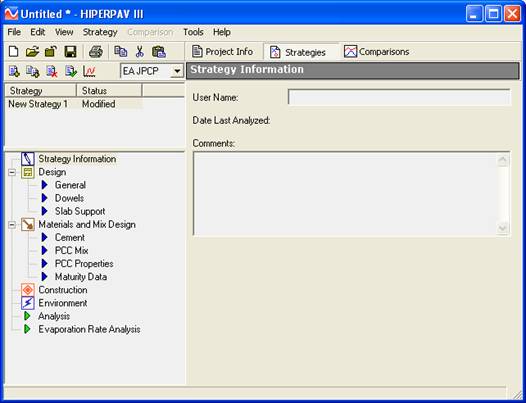This screenshot has height=403, width=526.
Task: Click the green Evaporation Rate Analysis arrow icon
Action: coord(27,329)
